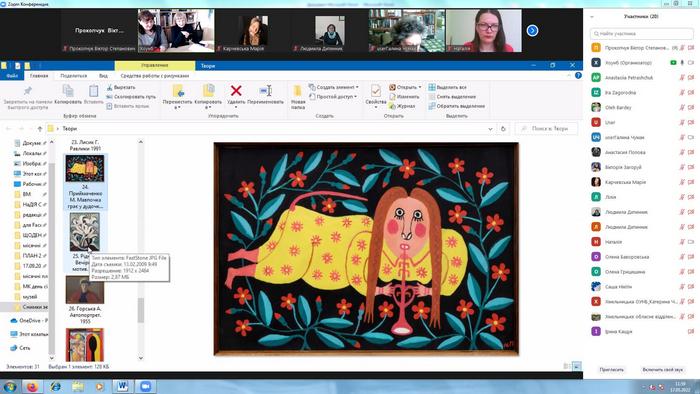
Task: Switch to the View (Вид) ribbon tab
Action: point(103,76)
